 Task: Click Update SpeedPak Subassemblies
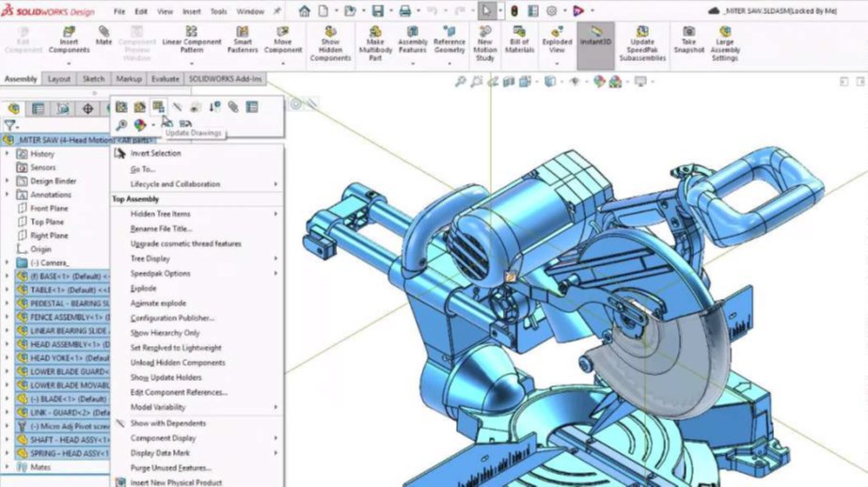[642, 43]
